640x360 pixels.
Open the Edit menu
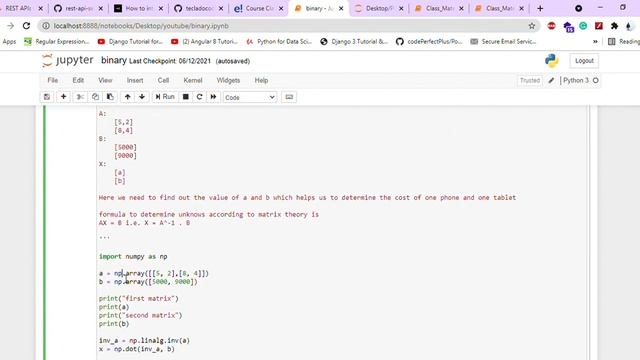(x=78, y=80)
